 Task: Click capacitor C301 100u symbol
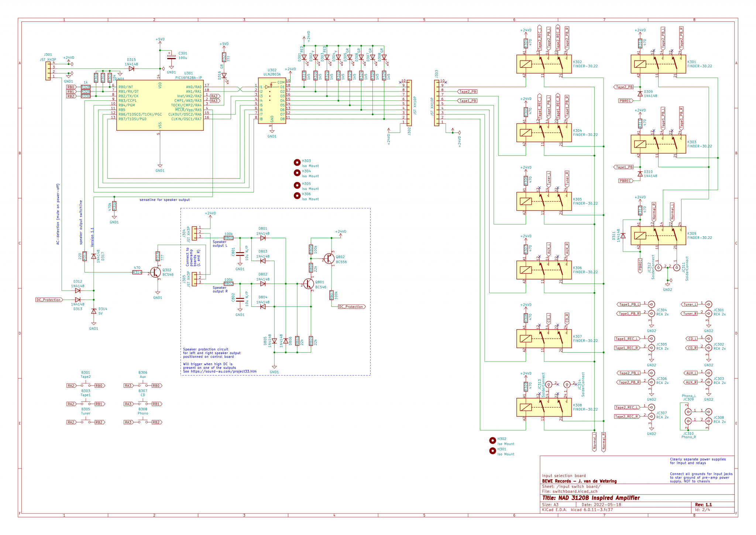click(171, 57)
